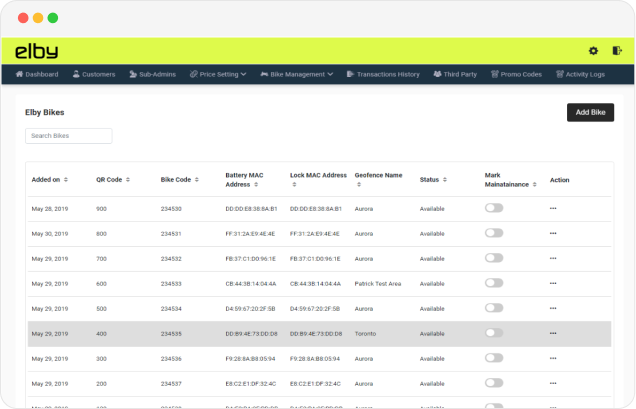
Task: Enable maintenance switch for bike 234532
Action: tap(494, 258)
